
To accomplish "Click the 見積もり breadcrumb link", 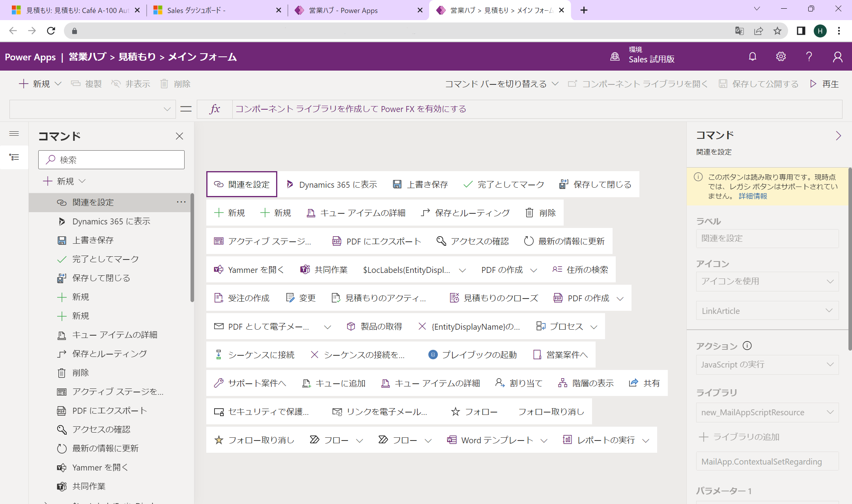I will 137,57.
